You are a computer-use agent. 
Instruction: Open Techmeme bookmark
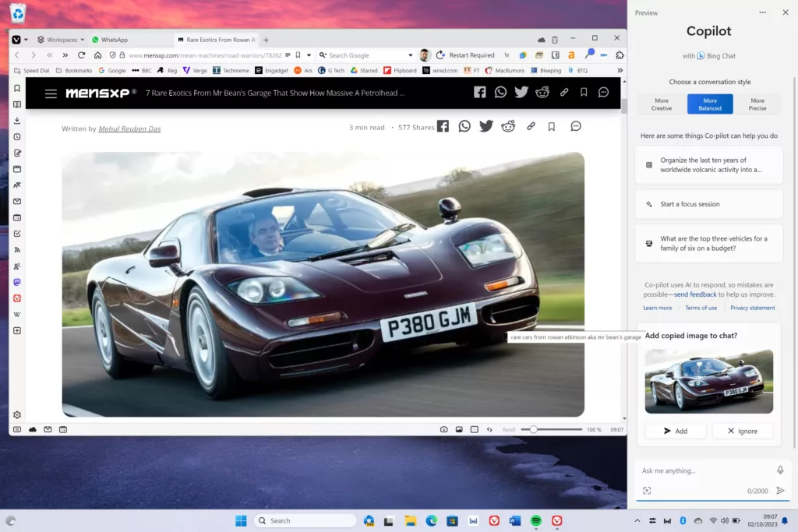click(231, 70)
